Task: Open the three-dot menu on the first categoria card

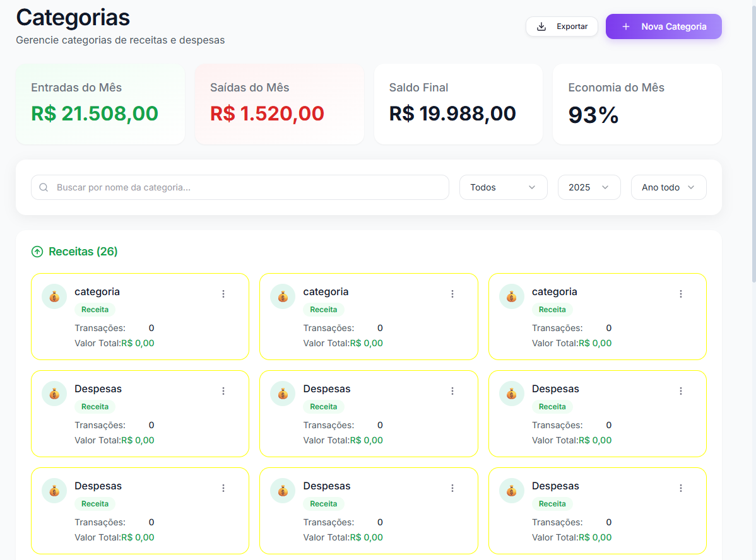Action: click(x=223, y=293)
